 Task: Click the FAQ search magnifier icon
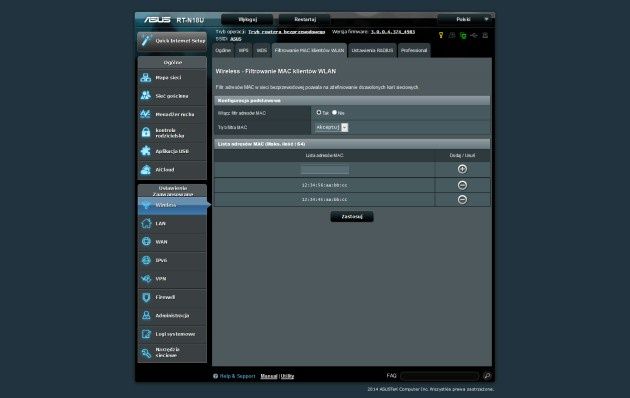tap(487, 376)
